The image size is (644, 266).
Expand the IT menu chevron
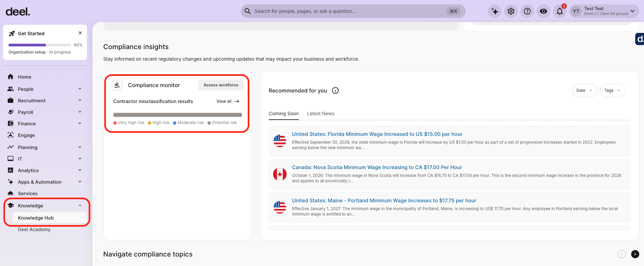click(x=80, y=158)
